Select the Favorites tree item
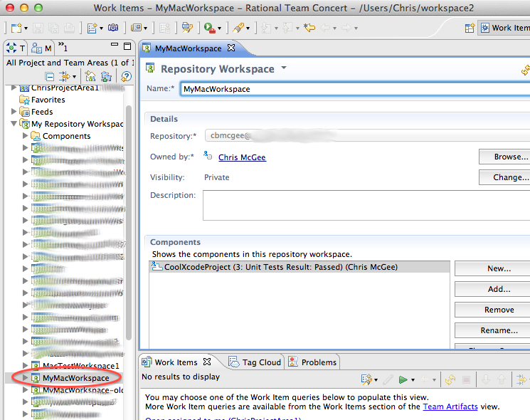530x420 pixels. click(x=48, y=100)
